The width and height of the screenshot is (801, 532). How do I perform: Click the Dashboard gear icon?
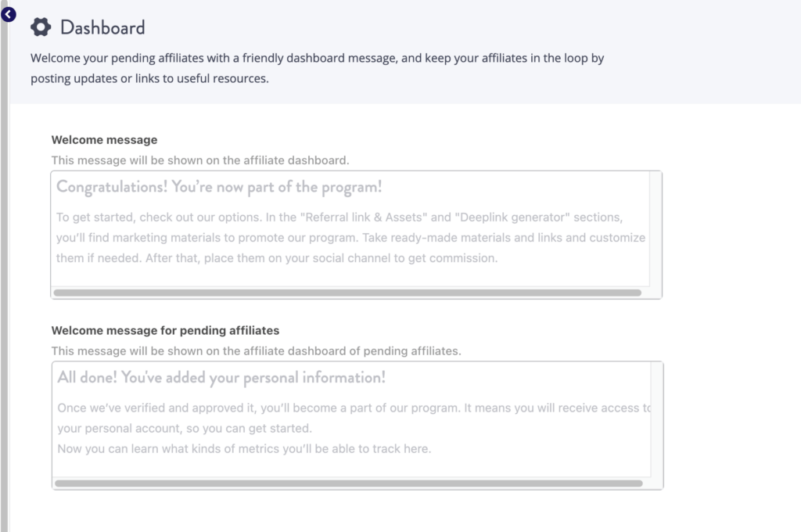point(41,27)
